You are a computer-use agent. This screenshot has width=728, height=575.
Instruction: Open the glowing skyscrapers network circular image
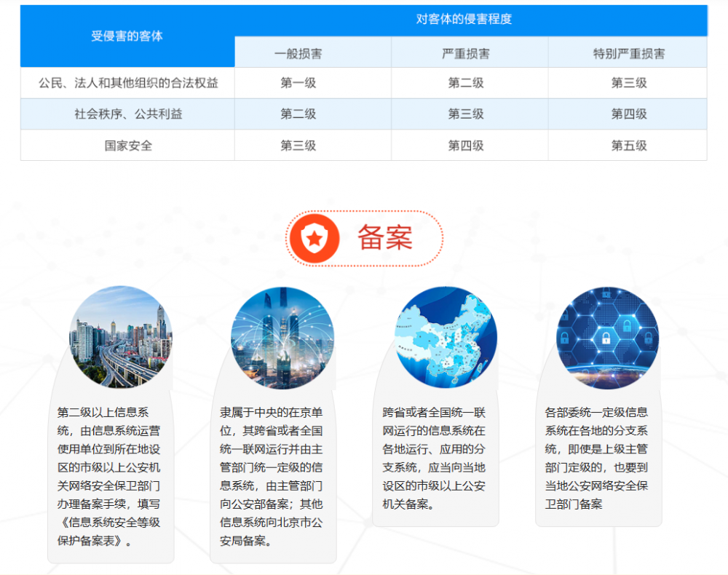[282, 338]
